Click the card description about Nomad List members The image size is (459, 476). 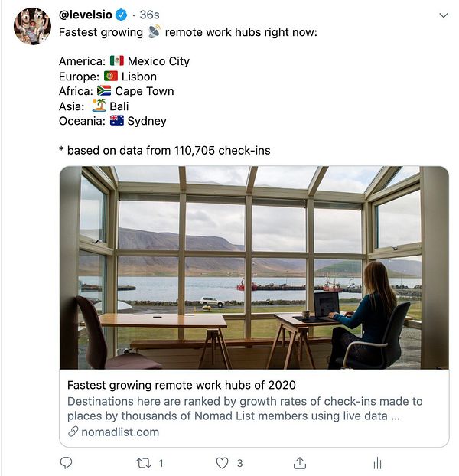(245, 409)
